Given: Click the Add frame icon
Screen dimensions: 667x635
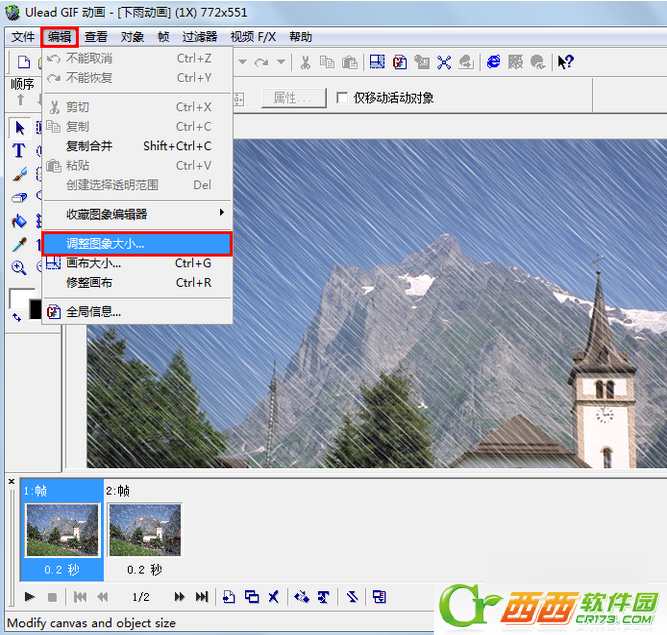Looking at the screenshot, I should point(229,597).
